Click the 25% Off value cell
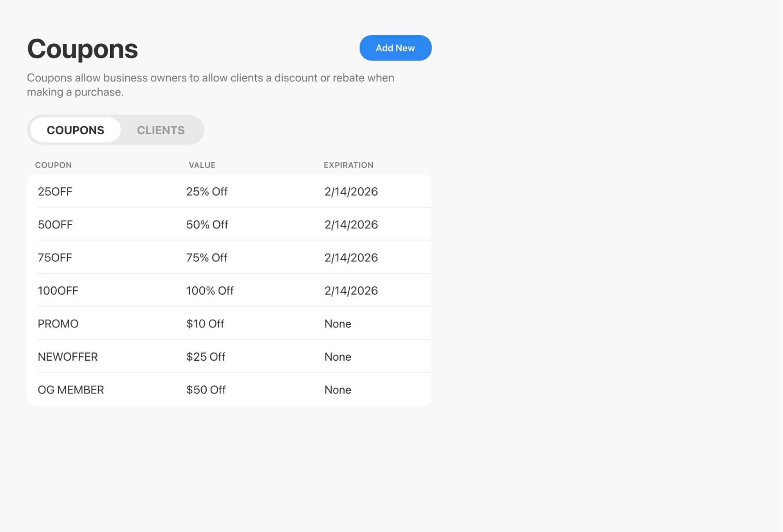The height and width of the screenshot is (532, 783). 207,191
